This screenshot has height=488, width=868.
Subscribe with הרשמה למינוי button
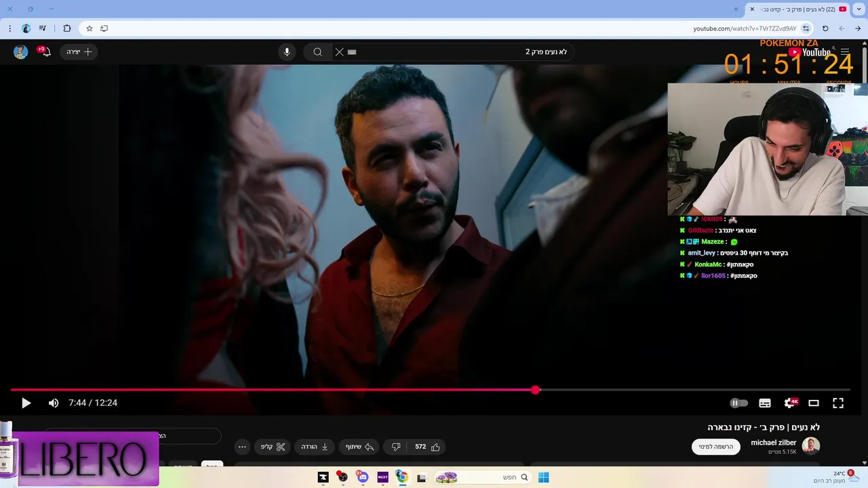click(x=716, y=447)
